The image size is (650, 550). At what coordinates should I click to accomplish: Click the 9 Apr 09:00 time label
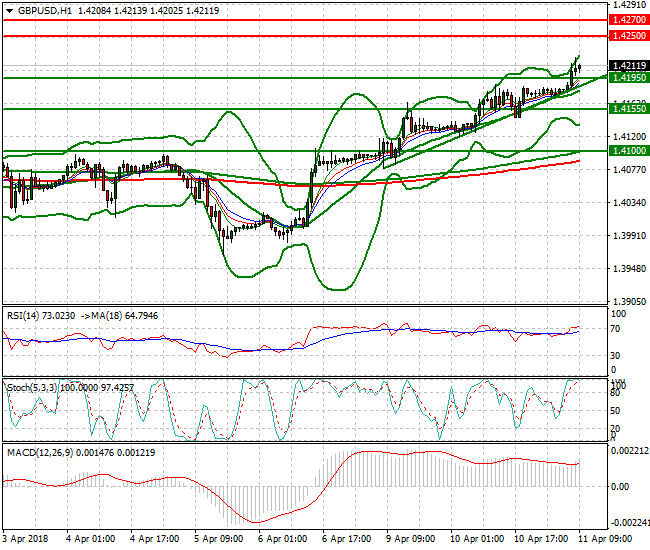(x=410, y=539)
